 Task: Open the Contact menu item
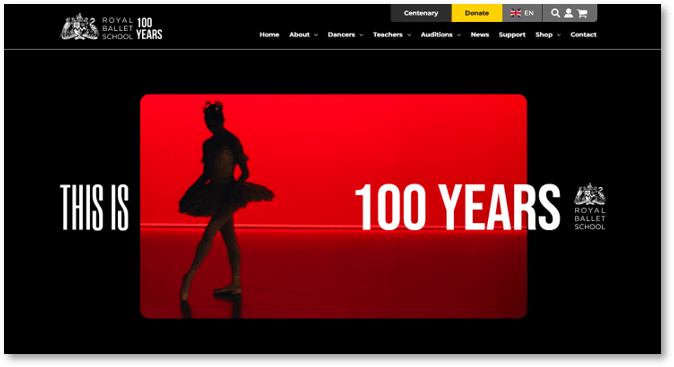(583, 35)
